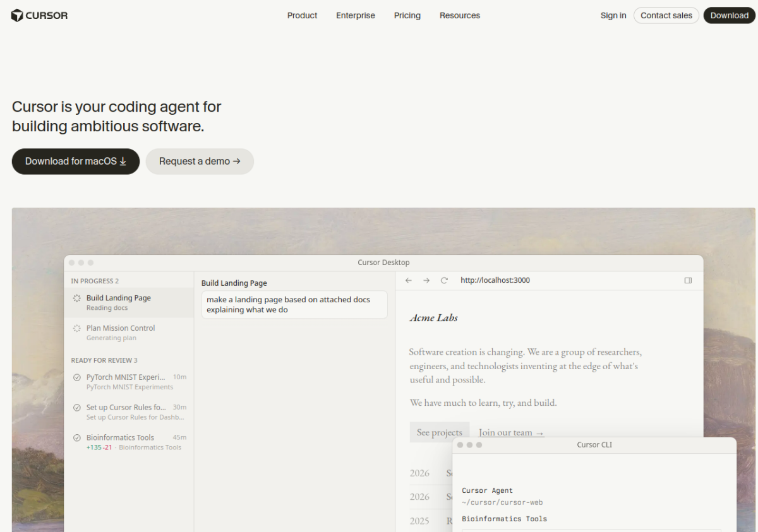Click Request a demo button
Screen dimensions: 758x532
(200, 162)
